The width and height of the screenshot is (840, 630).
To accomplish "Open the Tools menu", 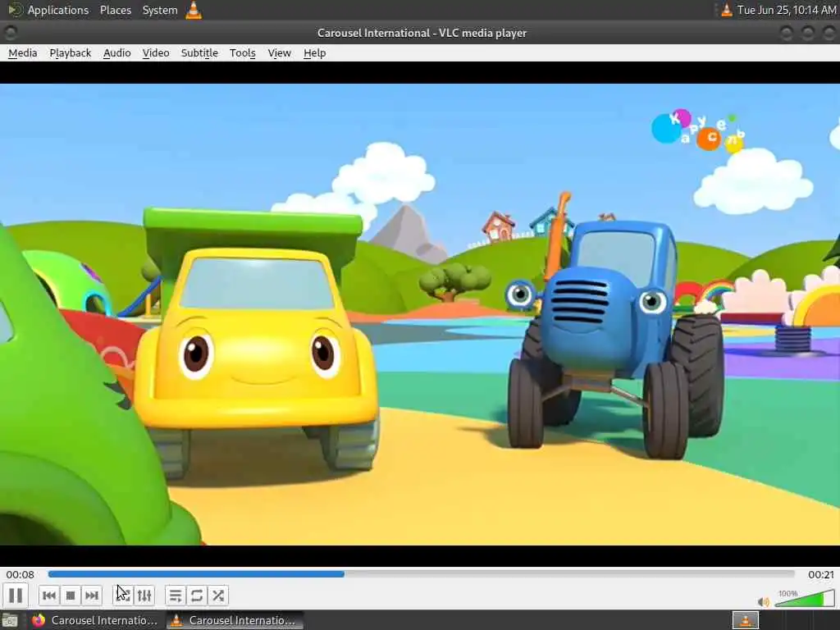I will click(x=242, y=53).
